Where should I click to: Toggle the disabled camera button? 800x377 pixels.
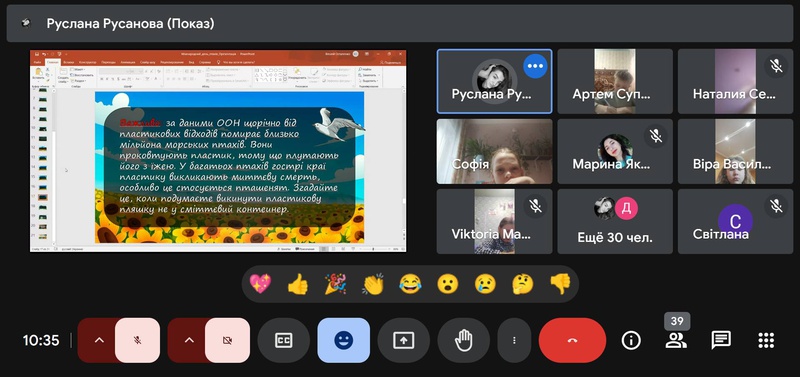tap(228, 340)
